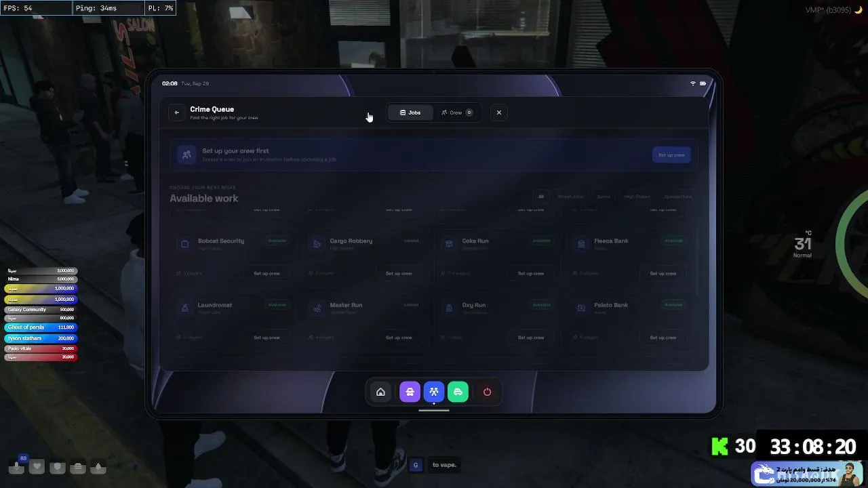Image resolution: width=868 pixels, height=488 pixels.
Task: Filter work by Street Jobs
Action: pos(570,197)
